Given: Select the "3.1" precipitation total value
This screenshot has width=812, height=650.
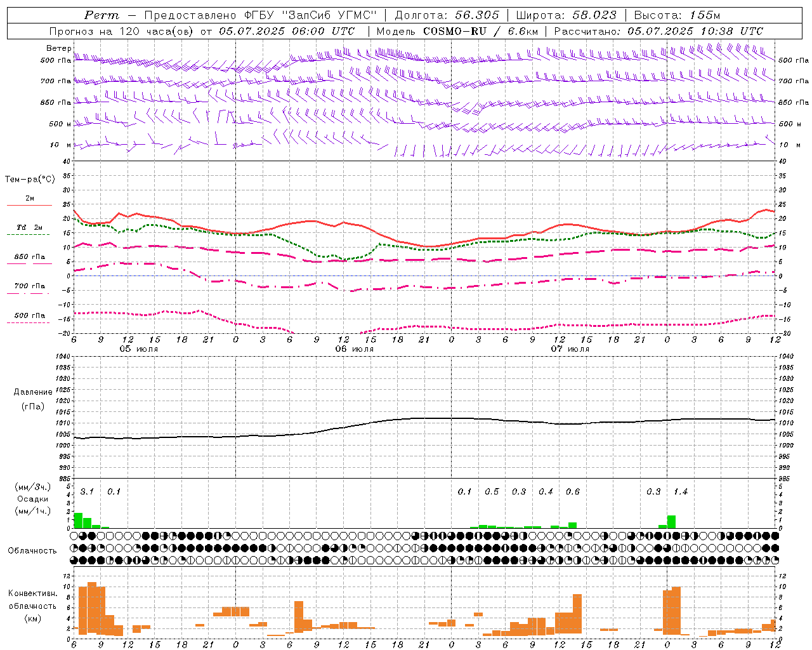Looking at the screenshot, I should tap(87, 491).
